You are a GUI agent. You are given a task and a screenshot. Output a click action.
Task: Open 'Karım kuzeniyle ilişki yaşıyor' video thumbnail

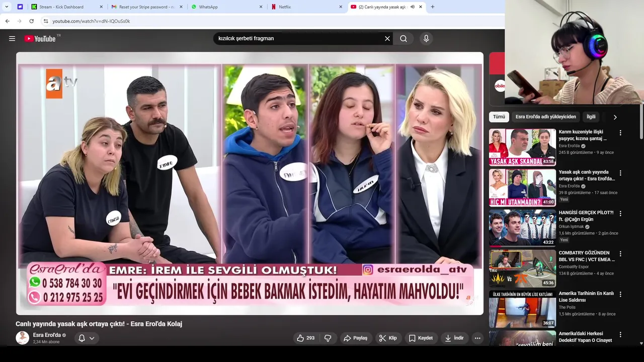[x=522, y=147]
